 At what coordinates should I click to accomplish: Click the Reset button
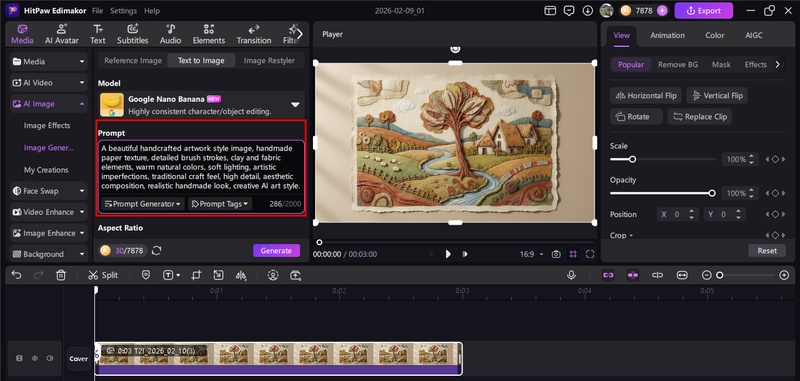[767, 250]
